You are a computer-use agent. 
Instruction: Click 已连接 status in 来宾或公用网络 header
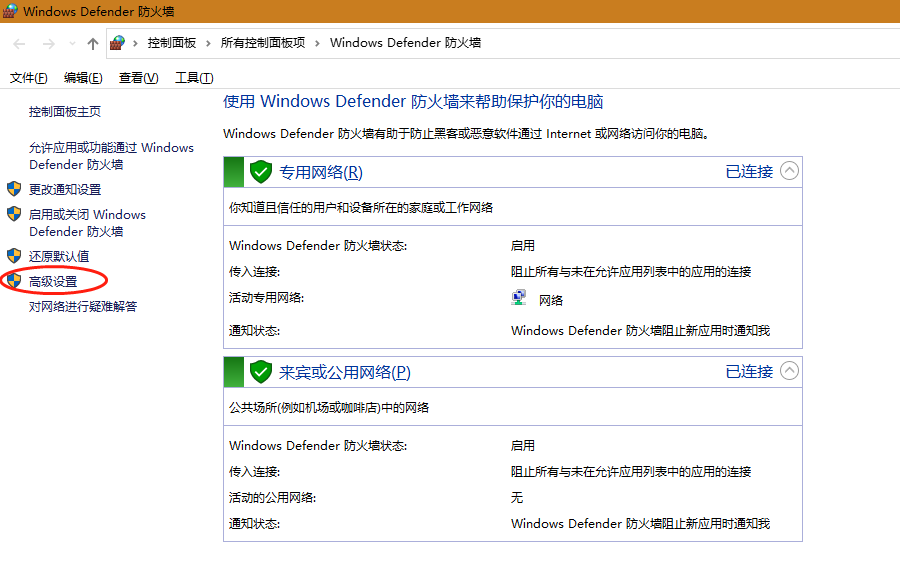pyautogui.click(x=749, y=371)
